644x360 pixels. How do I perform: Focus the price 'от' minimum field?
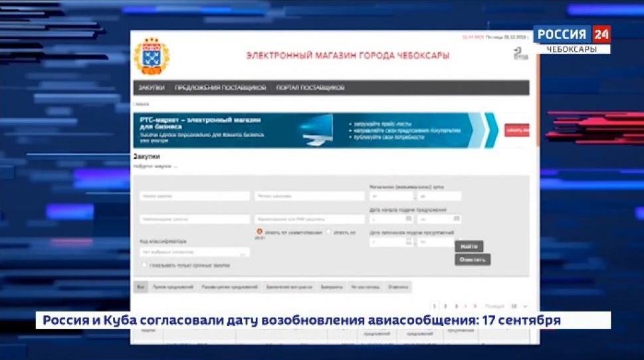pos(392,196)
